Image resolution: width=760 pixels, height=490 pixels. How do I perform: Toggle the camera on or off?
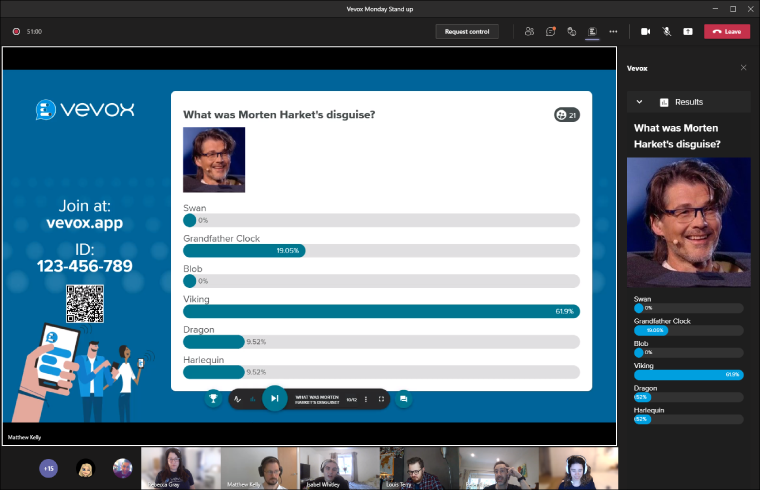click(645, 31)
